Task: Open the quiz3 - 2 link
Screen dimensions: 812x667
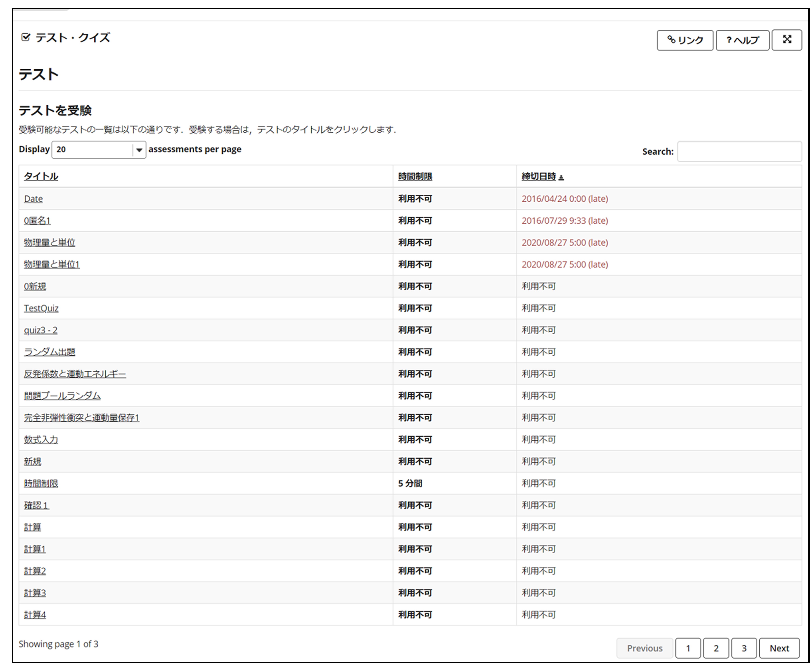Action: (x=41, y=330)
